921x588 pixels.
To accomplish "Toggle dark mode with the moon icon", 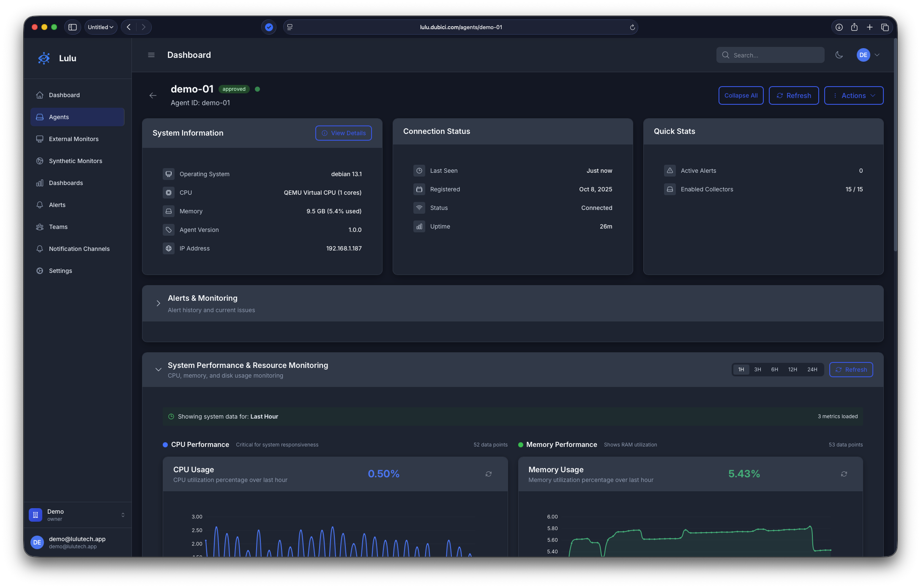I will coord(839,55).
